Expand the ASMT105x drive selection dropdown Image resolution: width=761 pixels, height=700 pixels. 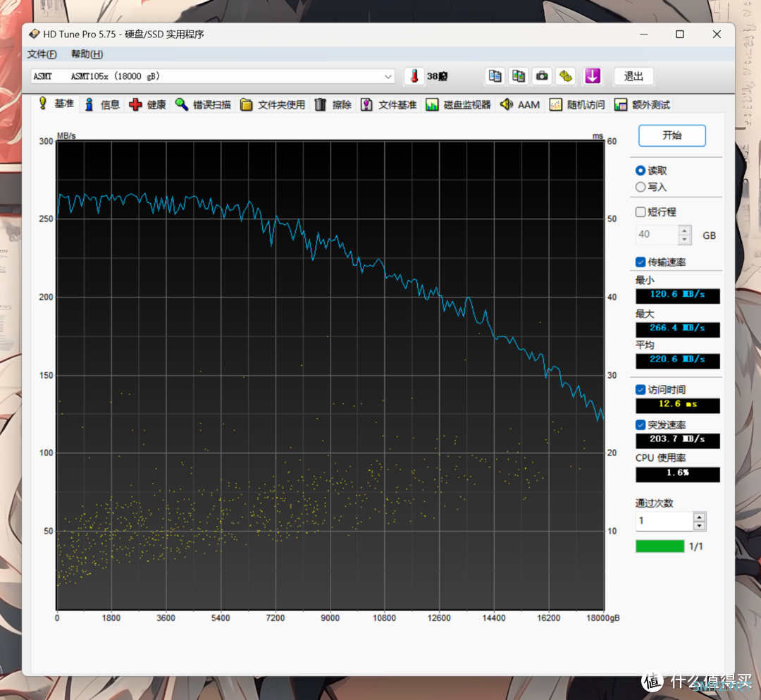(x=388, y=76)
